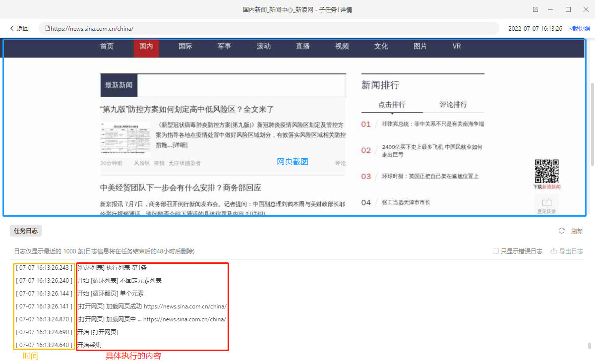Switch to the 评论排行 tab
The image size is (595, 364).
(453, 105)
